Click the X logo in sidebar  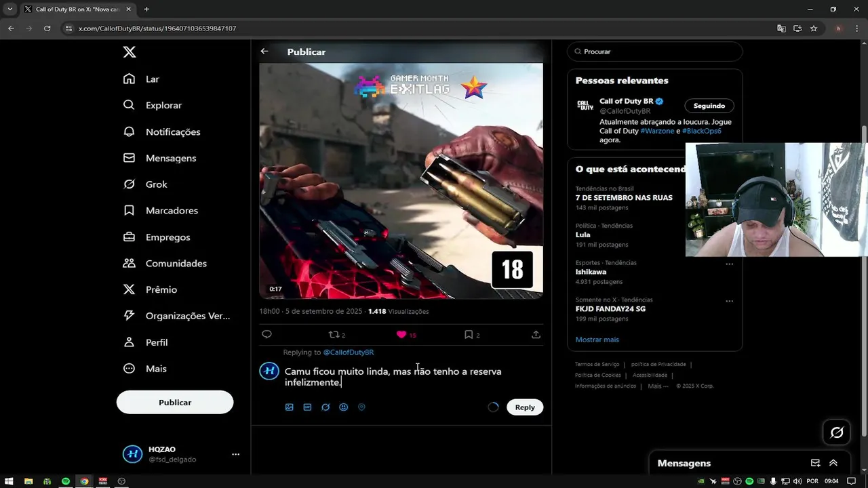[130, 52]
